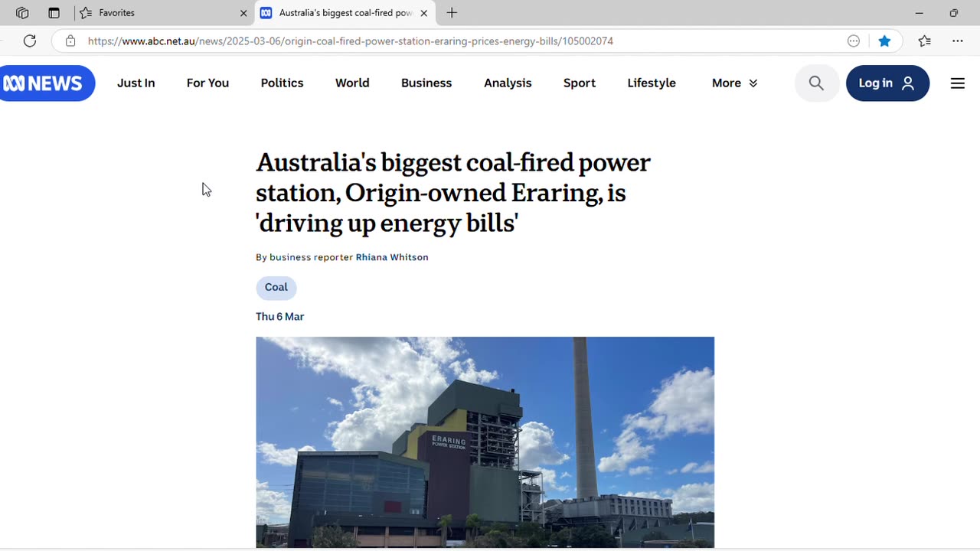Open a new tab with plus icon
This screenshot has width=980, height=551.
(x=452, y=13)
